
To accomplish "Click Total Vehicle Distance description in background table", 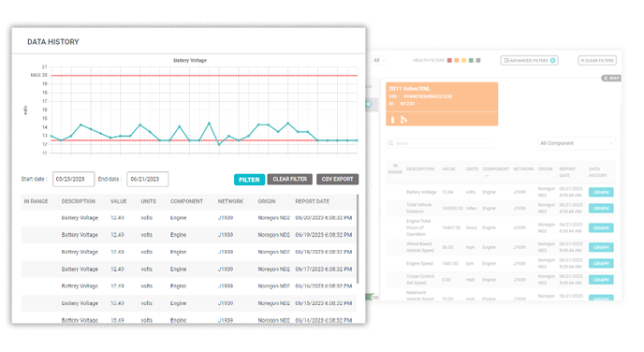I will [x=419, y=208].
